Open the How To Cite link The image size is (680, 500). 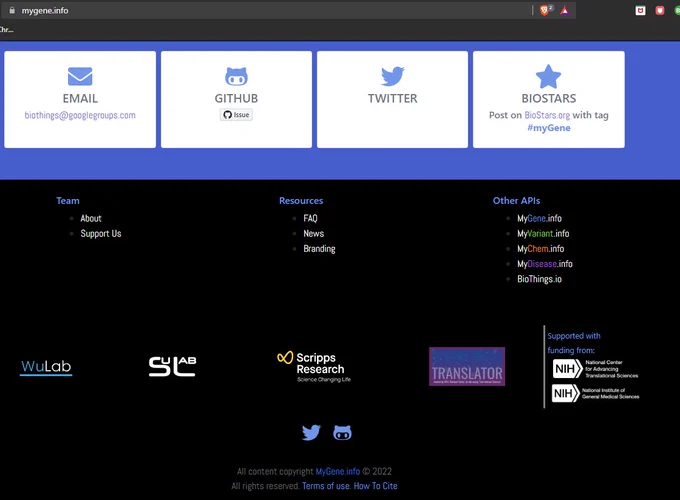(x=376, y=486)
